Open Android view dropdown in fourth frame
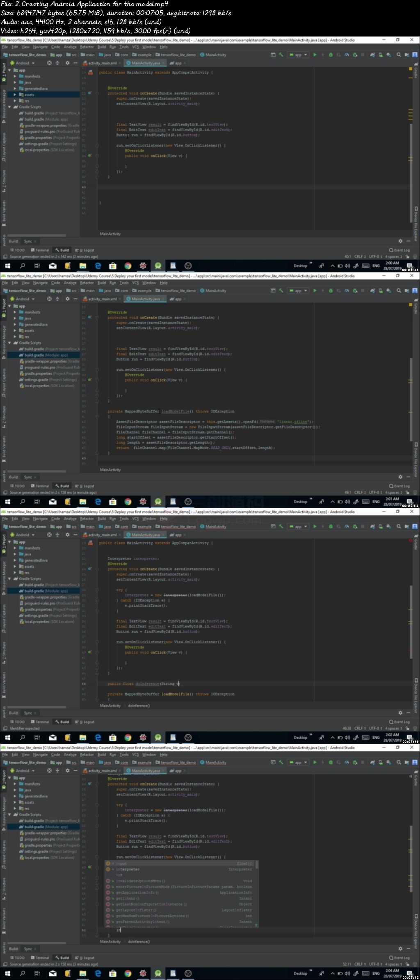Viewport: 420px width, 980px height. (x=22, y=771)
